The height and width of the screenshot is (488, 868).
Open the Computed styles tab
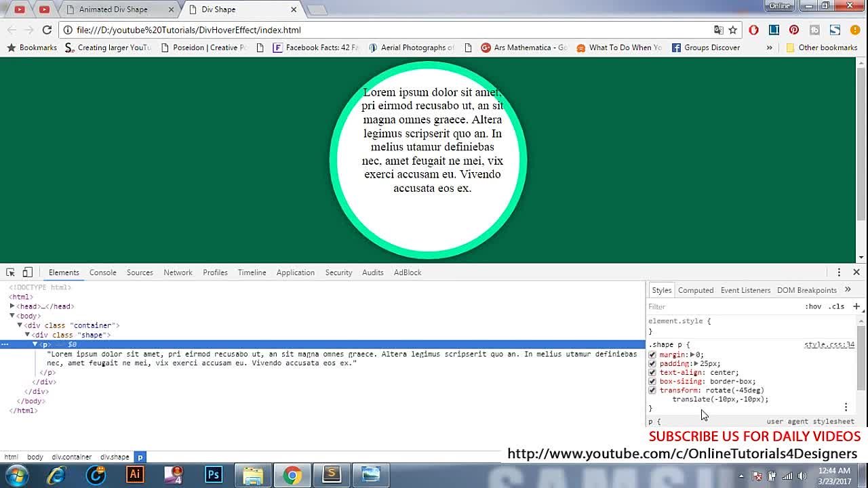[x=696, y=290]
